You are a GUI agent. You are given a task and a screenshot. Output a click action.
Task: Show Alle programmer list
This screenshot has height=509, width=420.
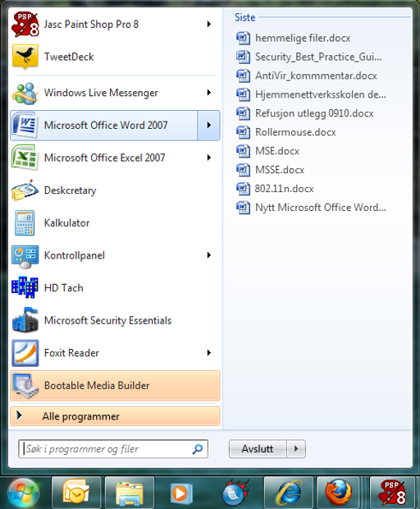pyautogui.click(x=115, y=416)
